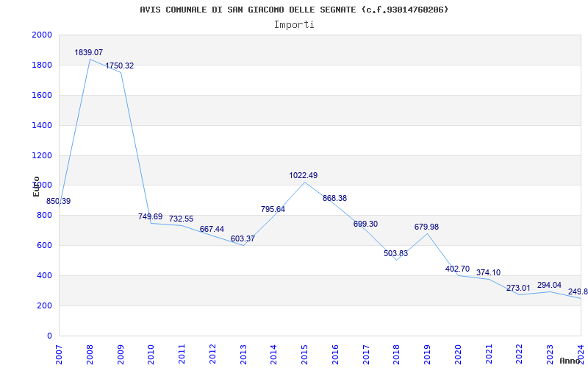
Task: Click the 2000 y-axis tick label
Action: pos(42,35)
